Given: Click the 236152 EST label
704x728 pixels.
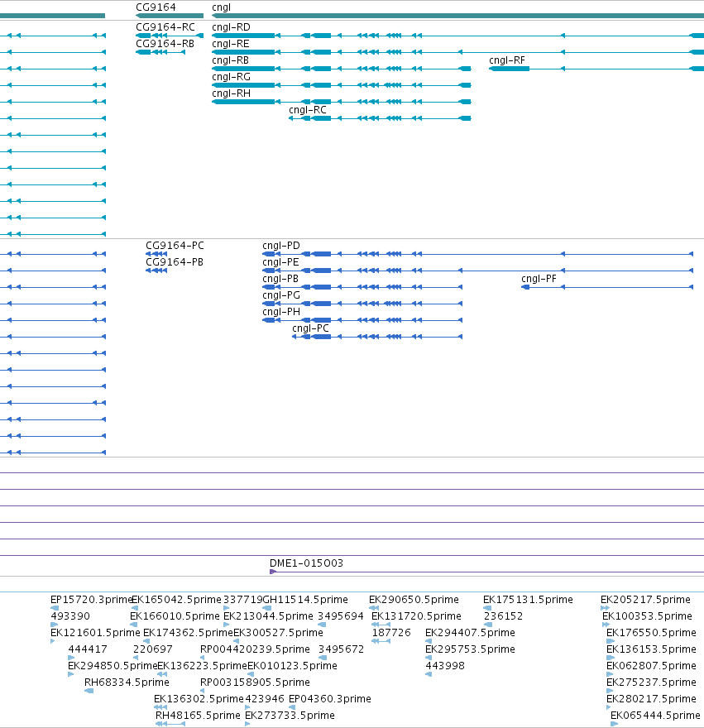Looking at the screenshot, I should [x=503, y=616].
